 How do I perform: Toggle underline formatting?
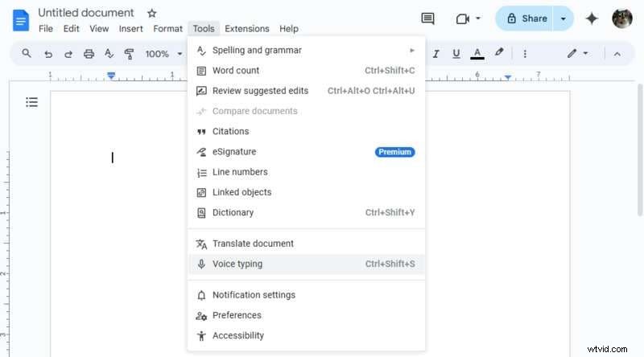tap(456, 54)
